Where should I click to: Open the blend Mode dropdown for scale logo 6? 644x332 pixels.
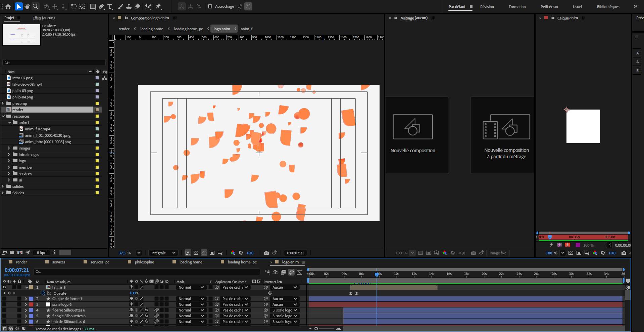191,304
